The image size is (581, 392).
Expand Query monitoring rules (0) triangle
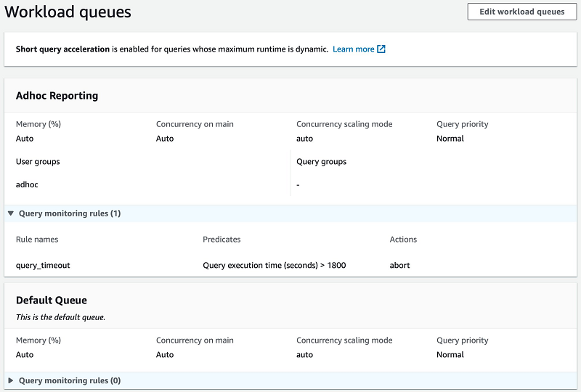tap(10, 380)
